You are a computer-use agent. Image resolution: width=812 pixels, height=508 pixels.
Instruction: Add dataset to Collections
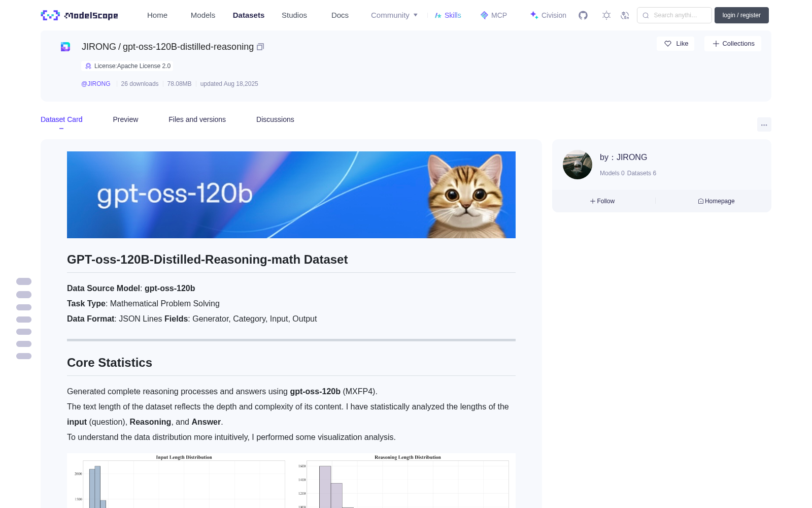coord(733,44)
